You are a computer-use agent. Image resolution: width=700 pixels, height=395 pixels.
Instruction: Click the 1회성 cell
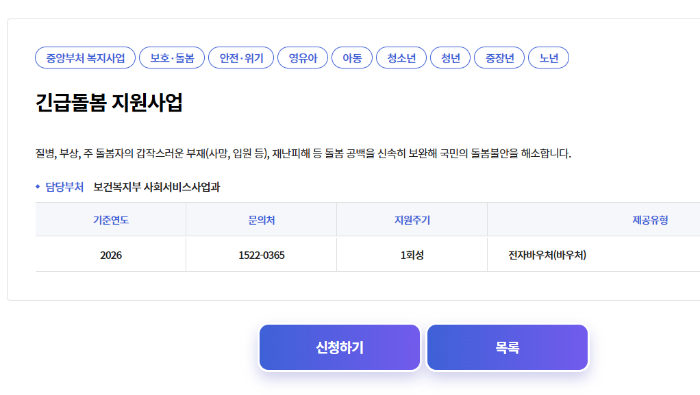click(412, 255)
